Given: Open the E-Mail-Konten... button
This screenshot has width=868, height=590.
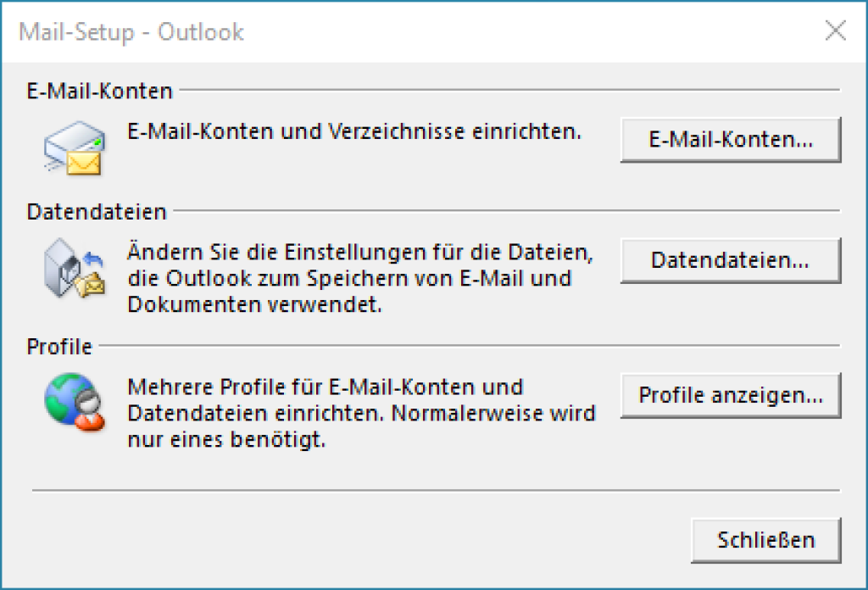Looking at the screenshot, I should tap(731, 140).
